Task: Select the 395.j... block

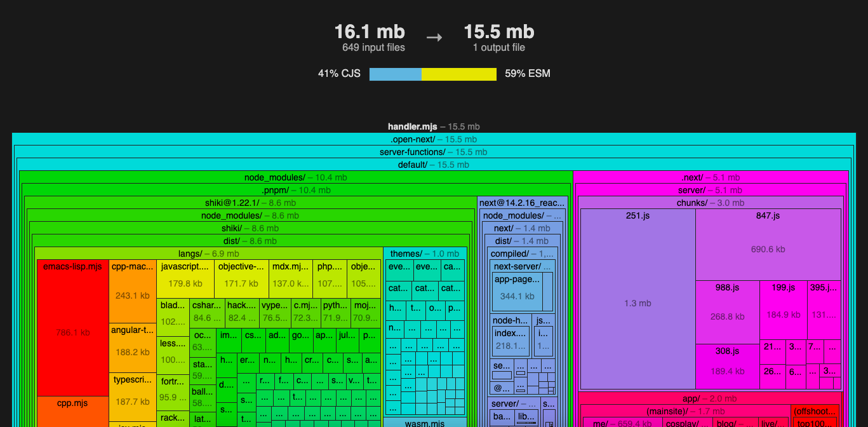Action: point(824,310)
